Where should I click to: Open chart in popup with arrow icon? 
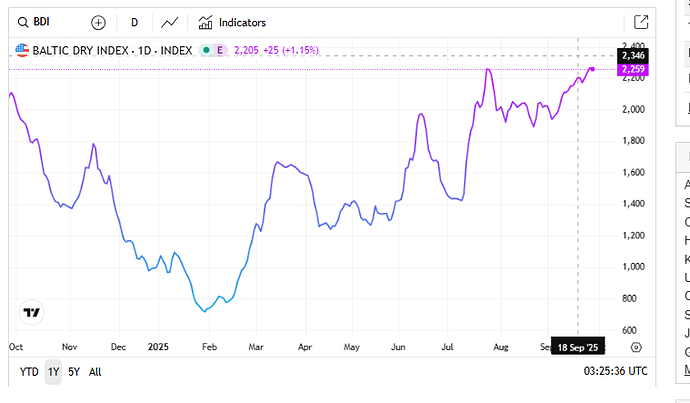click(x=641, y=22)
